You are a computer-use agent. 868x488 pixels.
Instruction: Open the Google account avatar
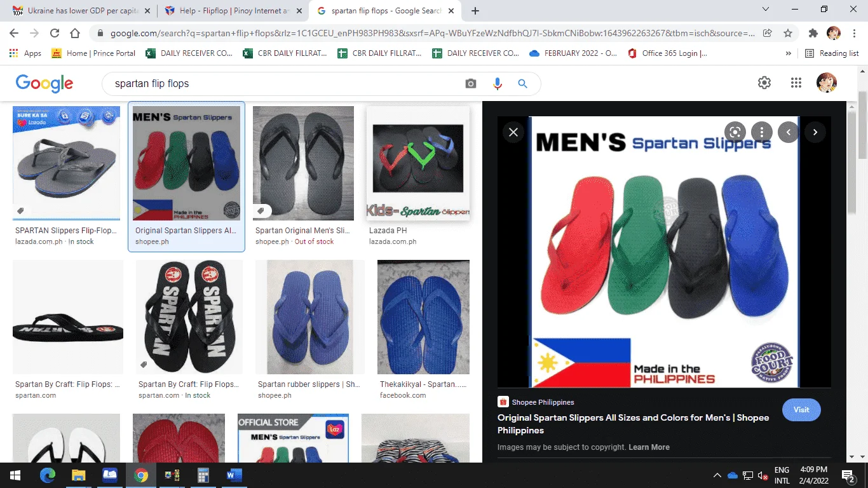click(827, 83)
